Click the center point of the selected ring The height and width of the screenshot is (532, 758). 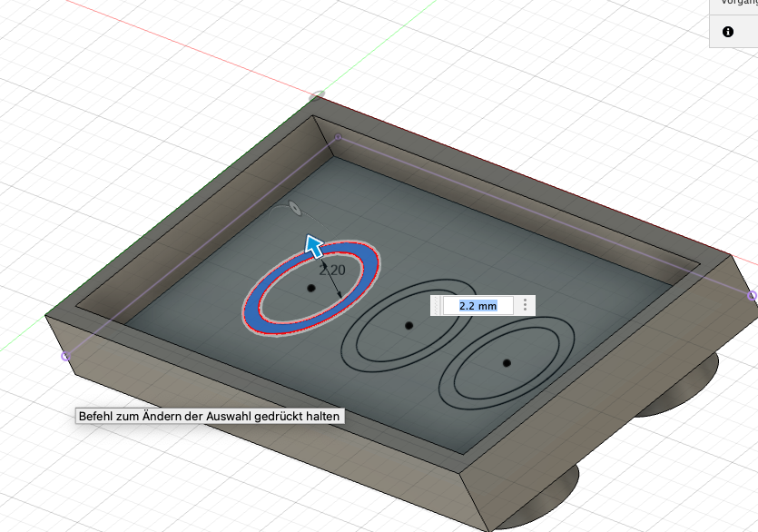(x=310, y=288)
